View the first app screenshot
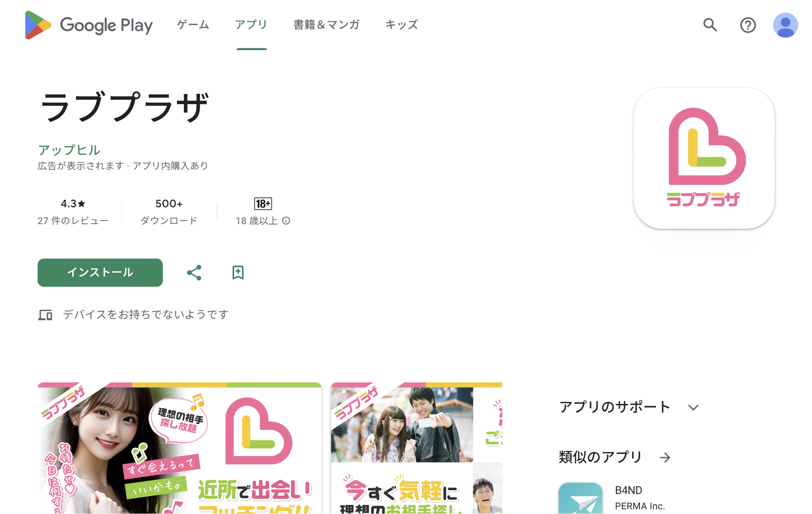 (180, 448)
